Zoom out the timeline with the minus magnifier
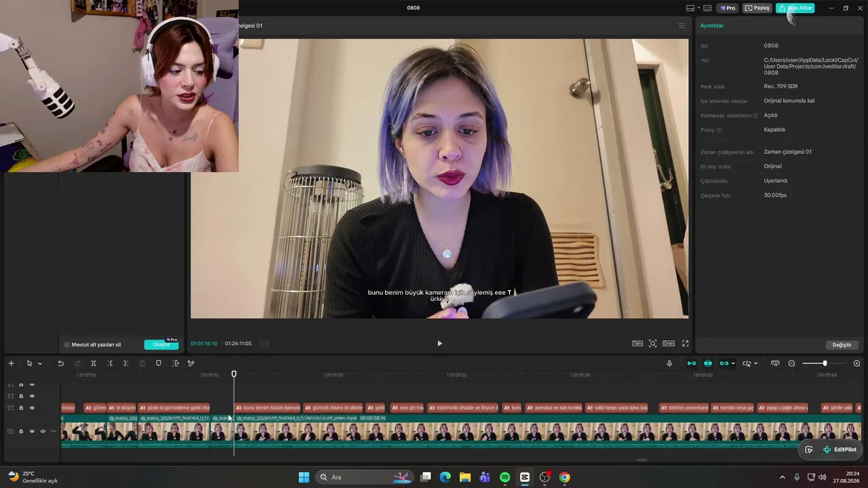868x488 pixels. [791, 363]
